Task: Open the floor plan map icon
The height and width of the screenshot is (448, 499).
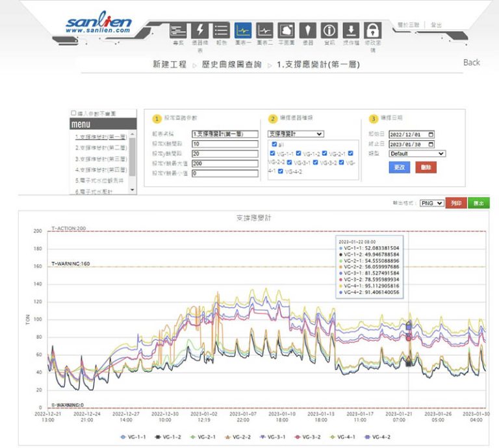Action: (x=286, y=30)
